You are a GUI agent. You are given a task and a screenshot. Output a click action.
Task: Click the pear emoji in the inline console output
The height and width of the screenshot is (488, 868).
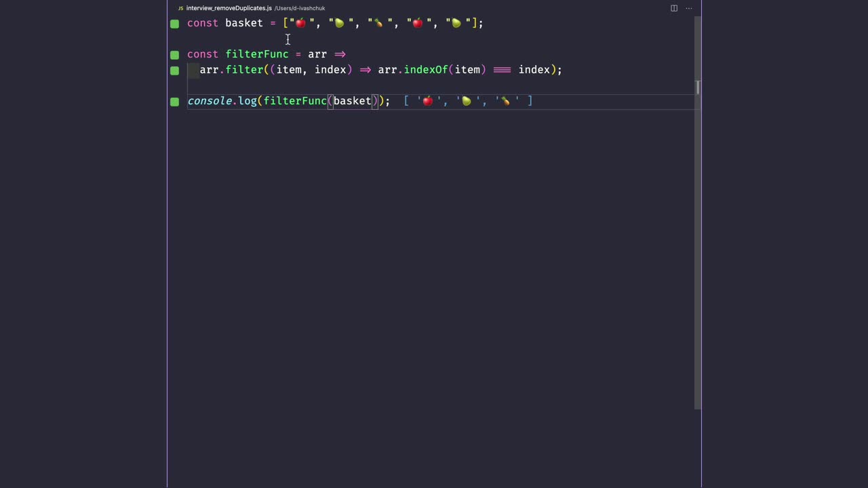(x=465, y=100)
